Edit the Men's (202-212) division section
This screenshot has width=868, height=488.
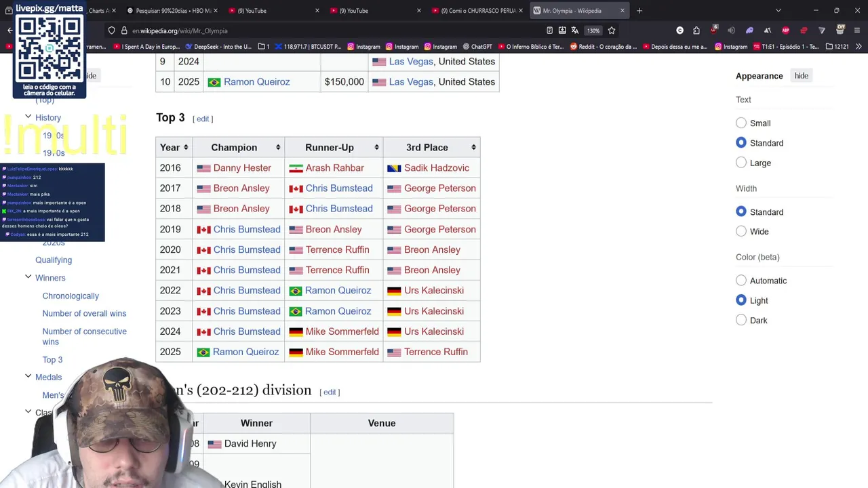tap(330, 392)
